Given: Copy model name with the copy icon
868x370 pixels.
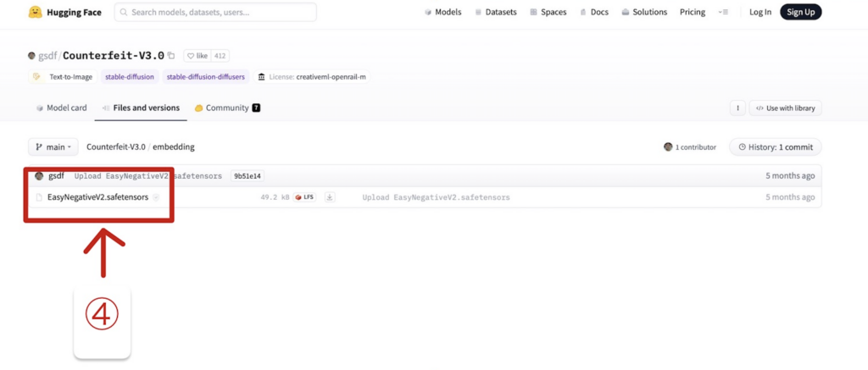Looking at the screenshot, I should point(171,56).
